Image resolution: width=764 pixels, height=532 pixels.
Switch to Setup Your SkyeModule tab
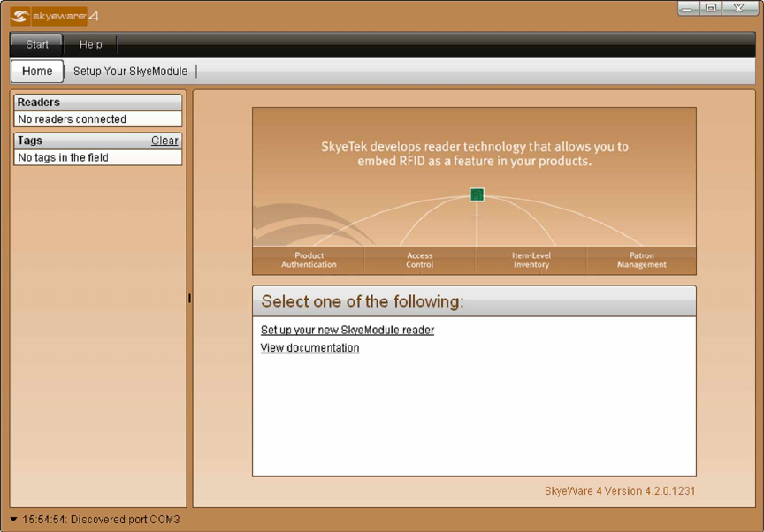[x=130, y=71]
